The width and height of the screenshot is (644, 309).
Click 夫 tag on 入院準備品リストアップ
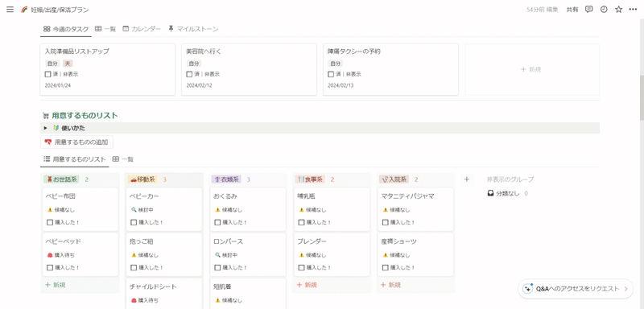pos(68,64)
